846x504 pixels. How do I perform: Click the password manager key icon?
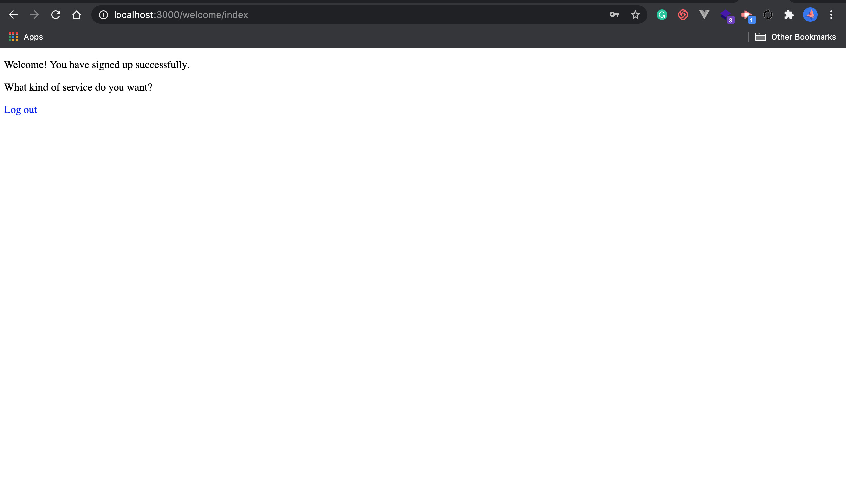pyautogui.click(x=614, y=15)
